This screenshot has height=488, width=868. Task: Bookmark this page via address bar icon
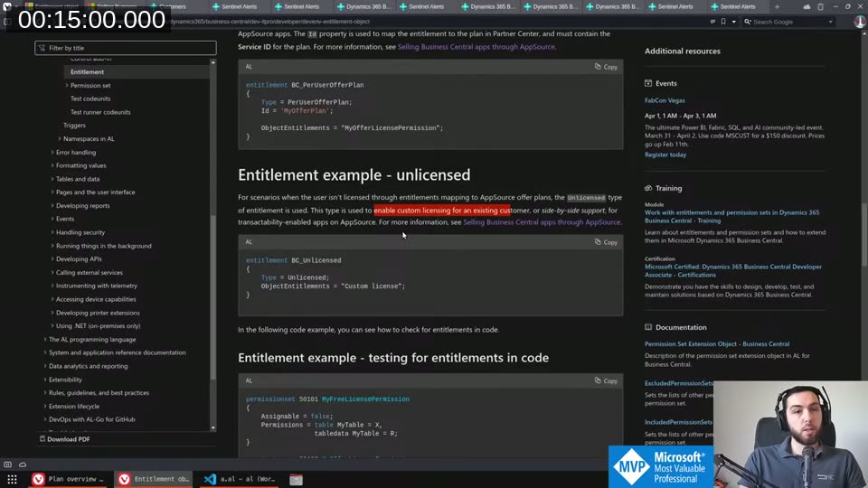click(x=723, y=22)
